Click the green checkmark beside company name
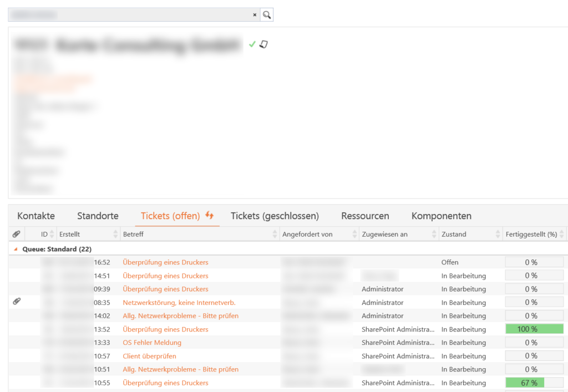The height and width of the screenshot is (392, 568). (x=252, y=44)
